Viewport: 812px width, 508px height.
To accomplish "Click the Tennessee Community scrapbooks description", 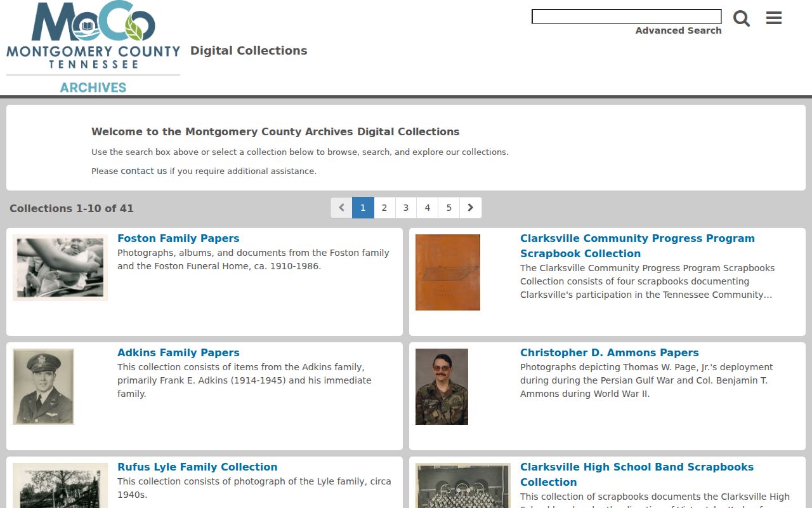I will pyautogui.click(x=647, y=281).
